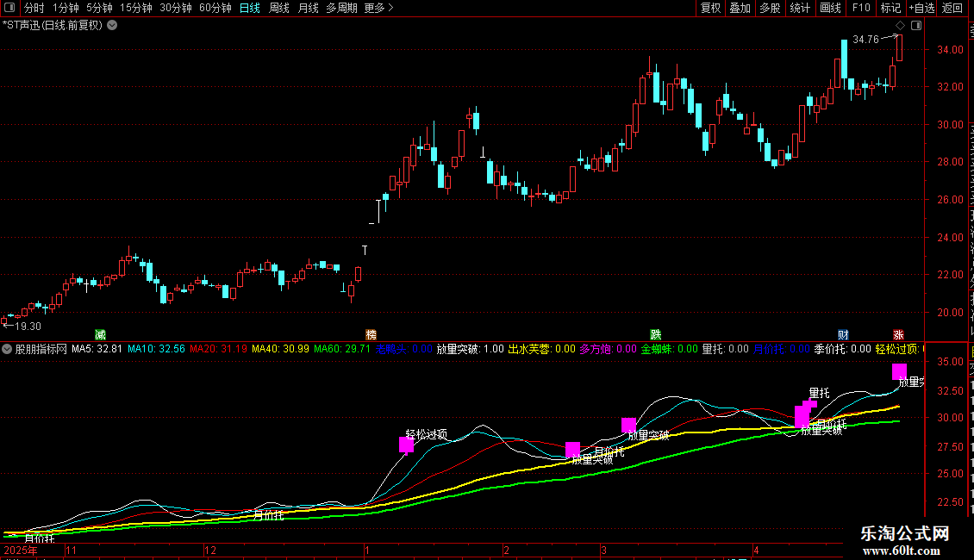974x560 pixels.
Task: Click the MA40: 30.99 value
Action: (x=280, y=349)
